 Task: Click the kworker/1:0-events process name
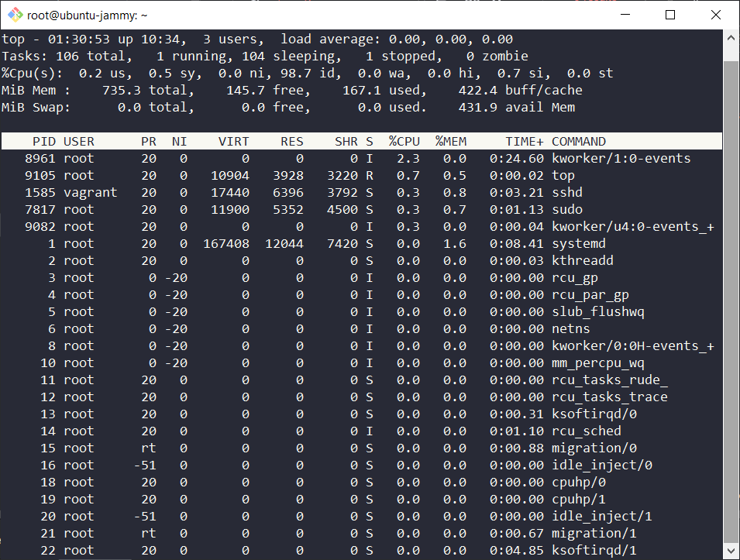pyautogui.click(x=621, y=159)
